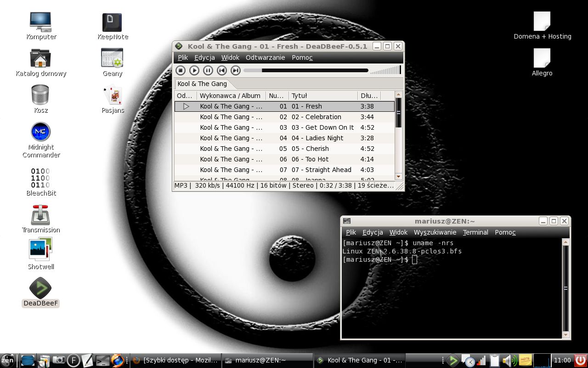Viewport: 588px width, 368px height.
Task: Click the text editor pencil launcher in panel
Action: pos(88,360)
